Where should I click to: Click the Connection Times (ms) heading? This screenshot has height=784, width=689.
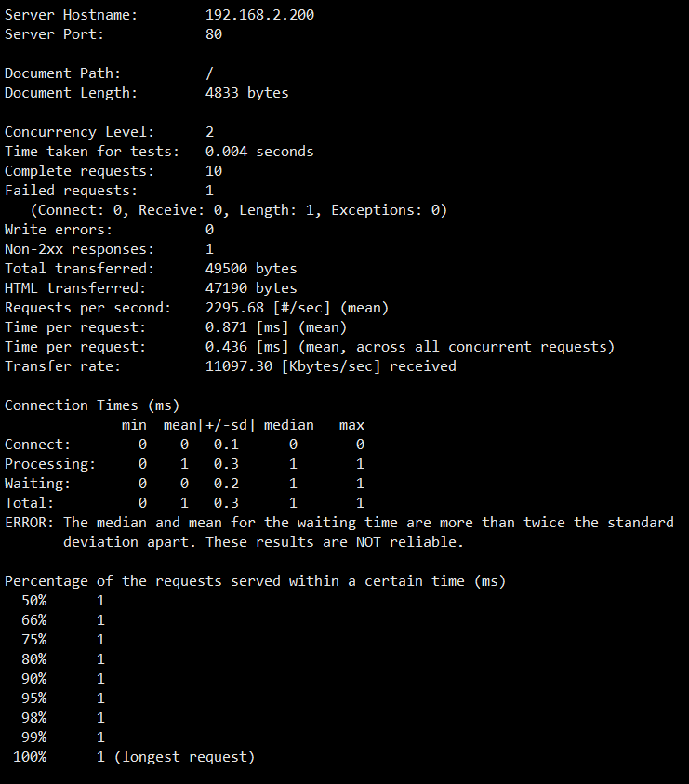[92, 405]
